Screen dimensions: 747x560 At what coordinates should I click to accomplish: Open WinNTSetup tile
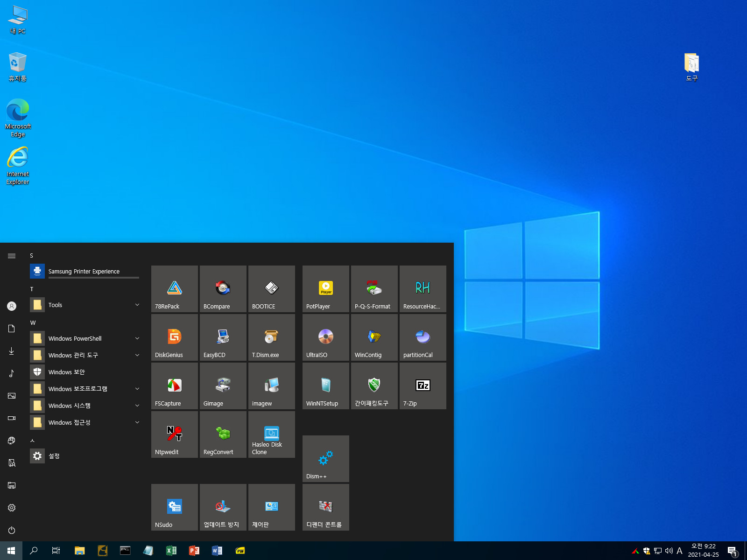pos(326,386)
